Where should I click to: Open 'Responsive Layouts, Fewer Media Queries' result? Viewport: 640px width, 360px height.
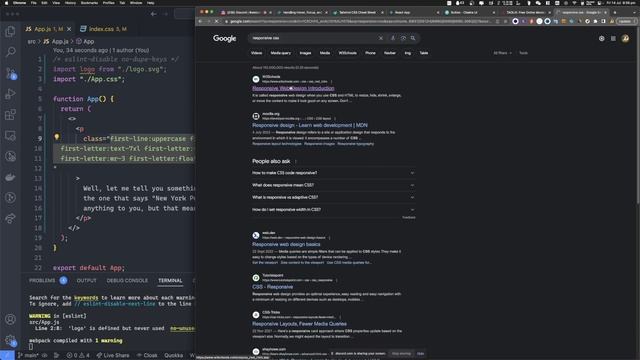click(x=299, y=324)
